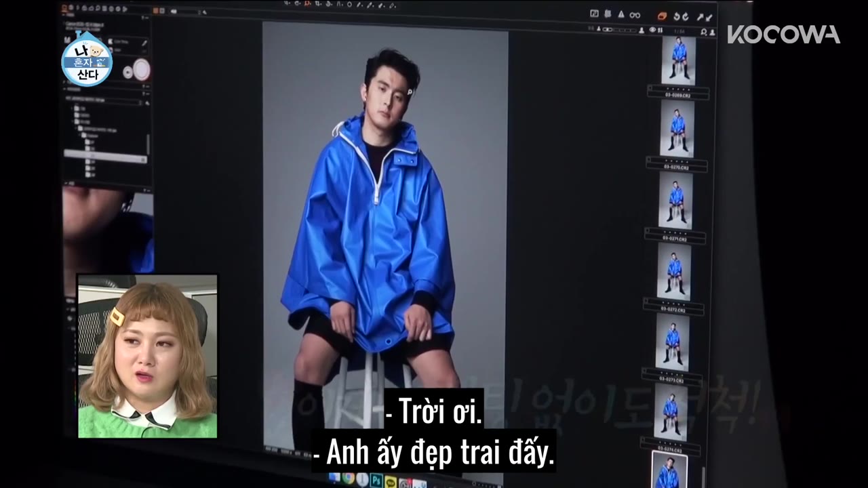Click the large round capture button

click(x=141, y=70)
